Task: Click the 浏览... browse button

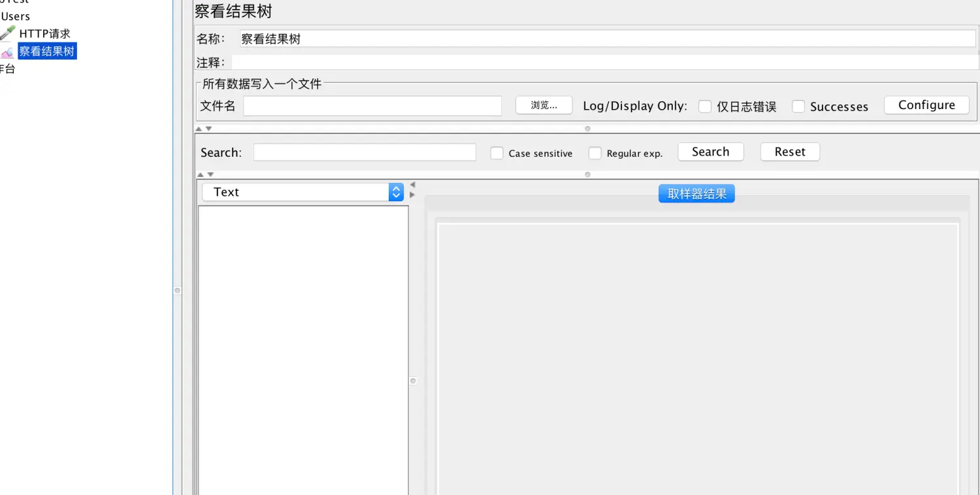Action: coord(544,105)
